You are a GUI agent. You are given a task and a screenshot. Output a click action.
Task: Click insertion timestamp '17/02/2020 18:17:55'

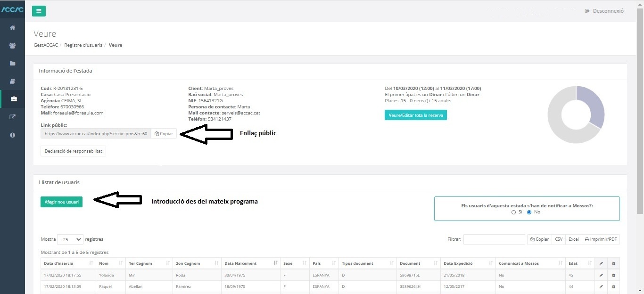point(62,275)
